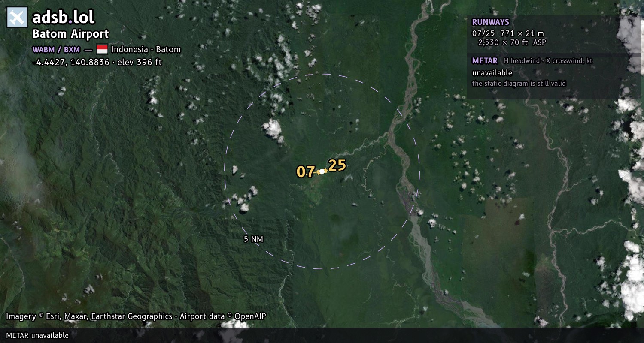Click the adsb.lol airplane logo icon
Screen dimensions: 644x343
17,17
